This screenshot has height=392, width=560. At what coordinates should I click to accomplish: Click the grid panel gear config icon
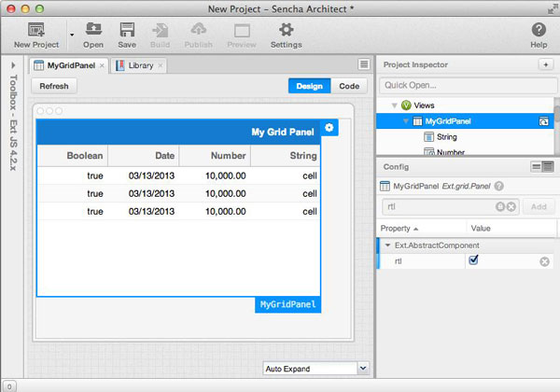pos(330,128)
